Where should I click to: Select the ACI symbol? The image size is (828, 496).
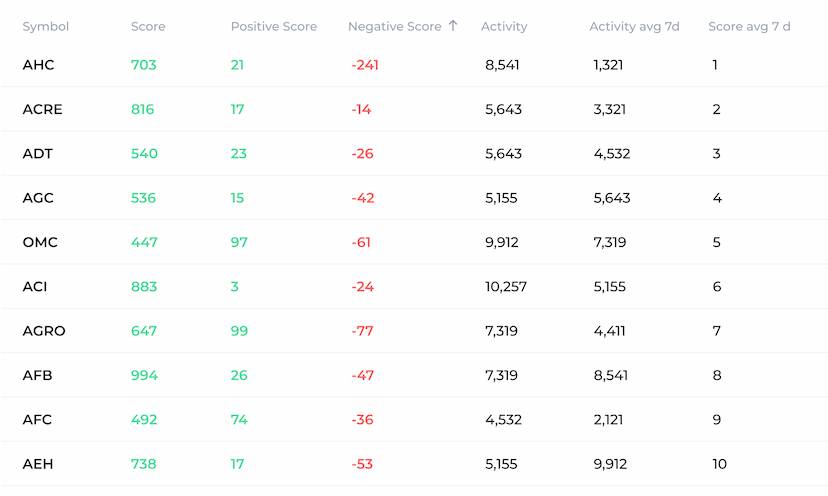click(x=35, y=287)
